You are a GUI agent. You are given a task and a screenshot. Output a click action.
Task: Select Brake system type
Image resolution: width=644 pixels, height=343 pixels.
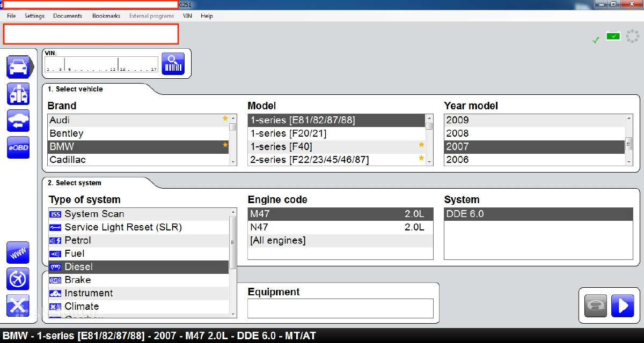click(x=138, y=280)
